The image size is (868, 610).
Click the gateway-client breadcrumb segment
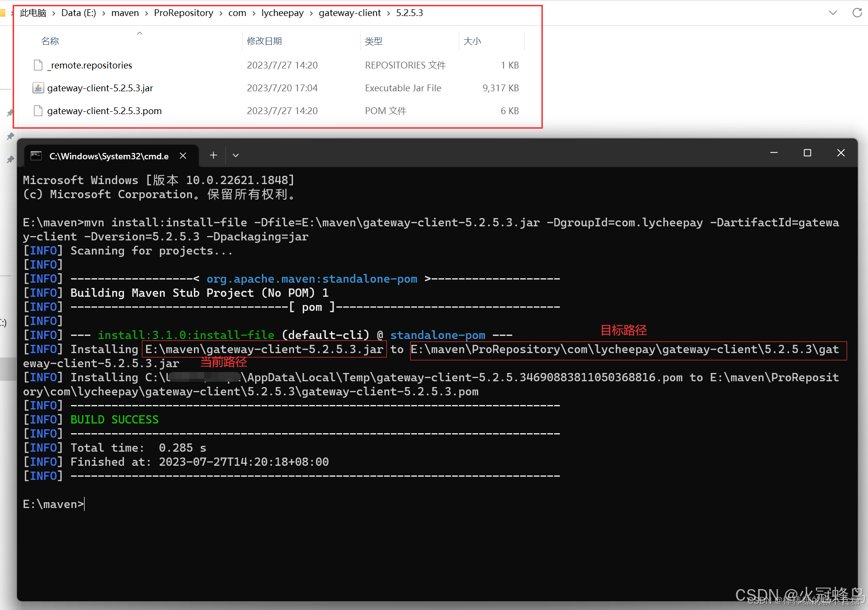coord(350,13)
